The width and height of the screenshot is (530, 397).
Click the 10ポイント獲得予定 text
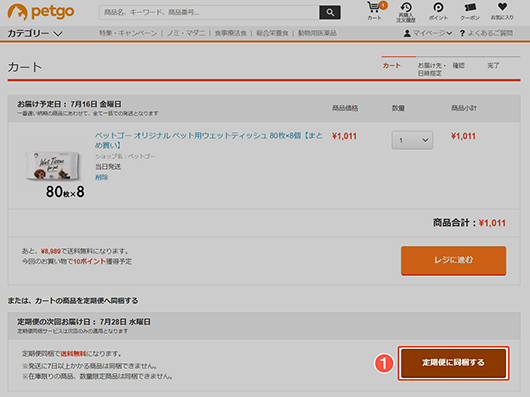pos(102,262)
